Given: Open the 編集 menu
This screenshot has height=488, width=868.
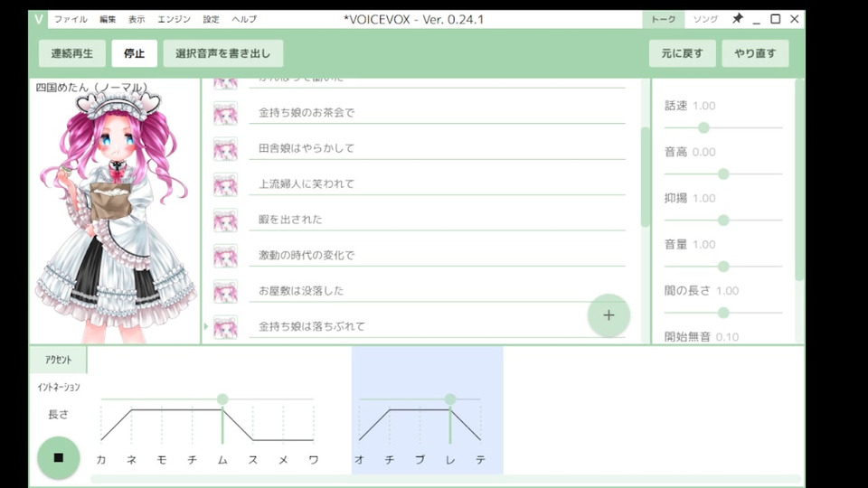Looking at the screenshot, I should 108,19.
